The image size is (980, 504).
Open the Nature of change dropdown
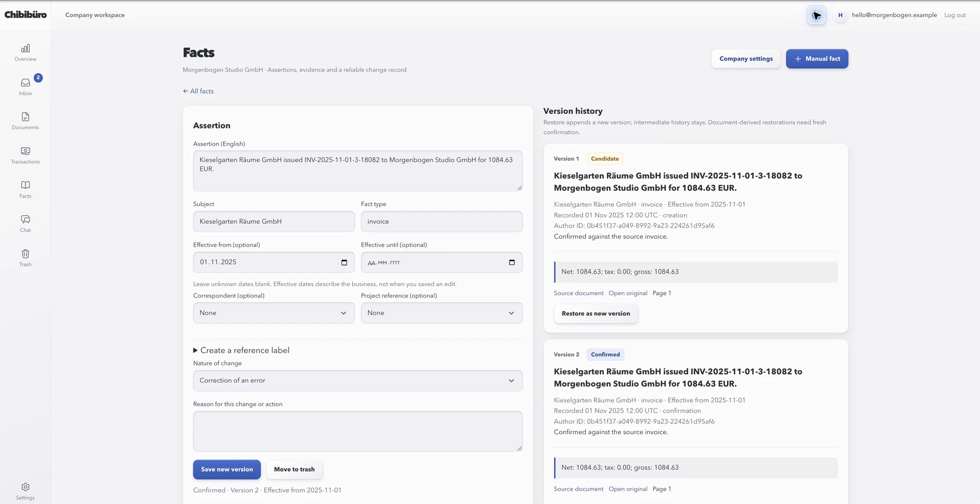pos(358,381)
